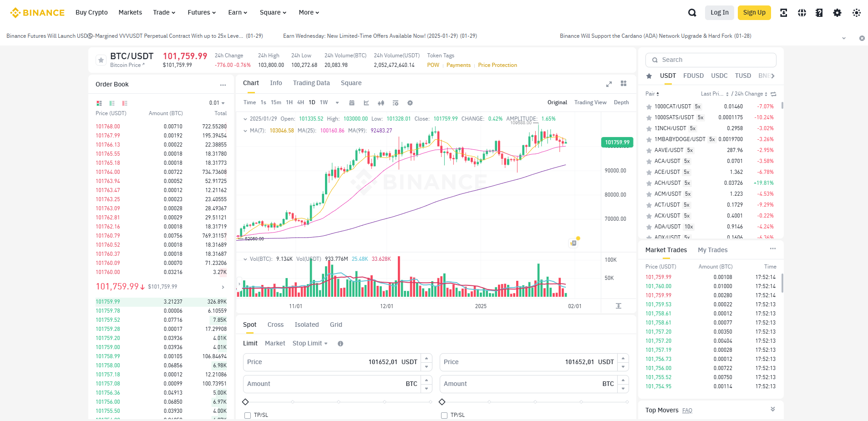Favorite the BTC/USDT pair star
Image resolution: width=868 pixels, height=421 pixels.
[101, 60]
